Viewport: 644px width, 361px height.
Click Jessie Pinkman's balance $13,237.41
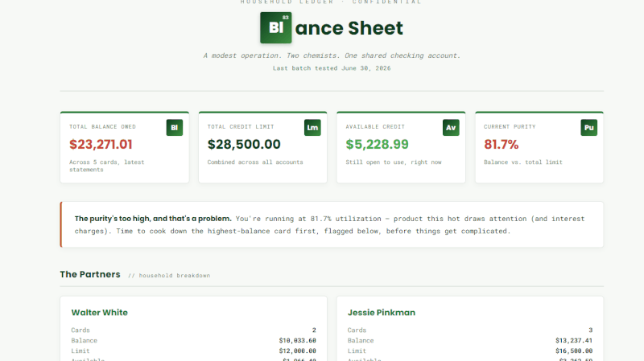(x=574, y=340)
